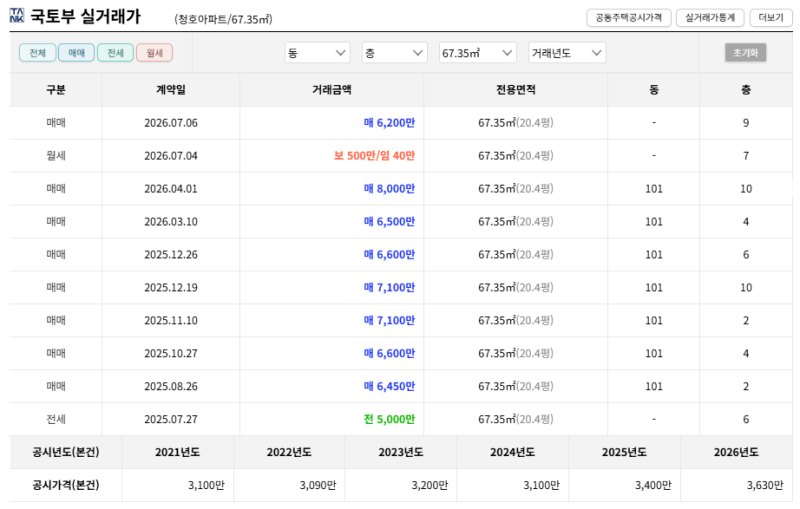Click the 2025.08.26 contract date
The width and height of the screenshot is (800, 509).
(x=170, y=386)
